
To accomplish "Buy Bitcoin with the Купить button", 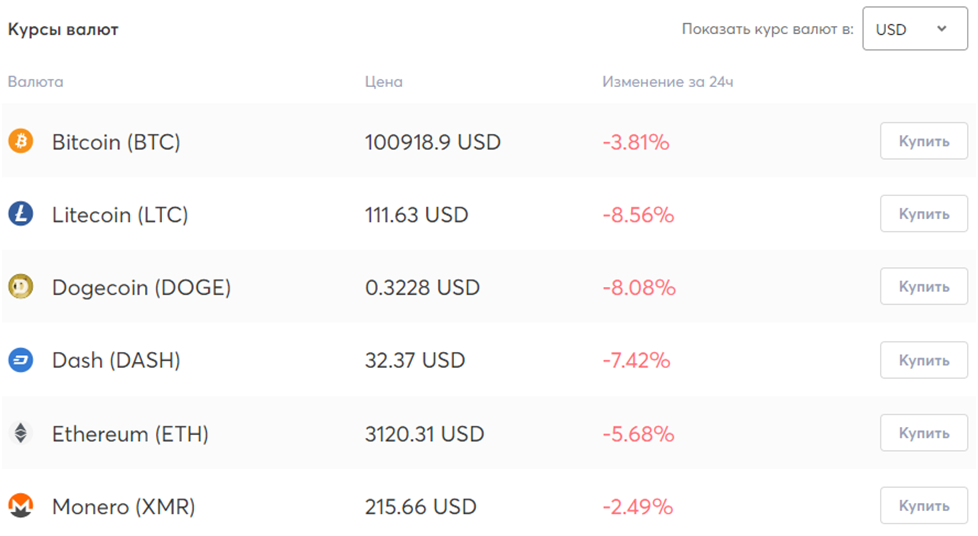I will (x=924, y=141).
